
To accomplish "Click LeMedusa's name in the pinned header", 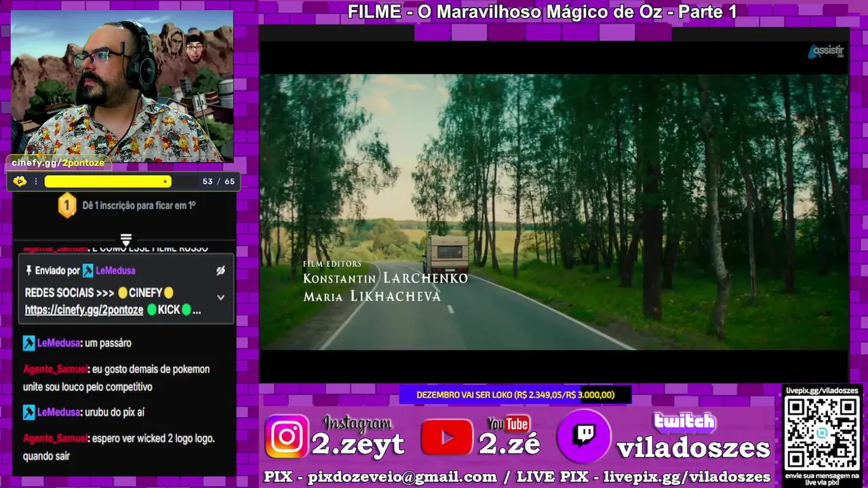I will [115, 270].
